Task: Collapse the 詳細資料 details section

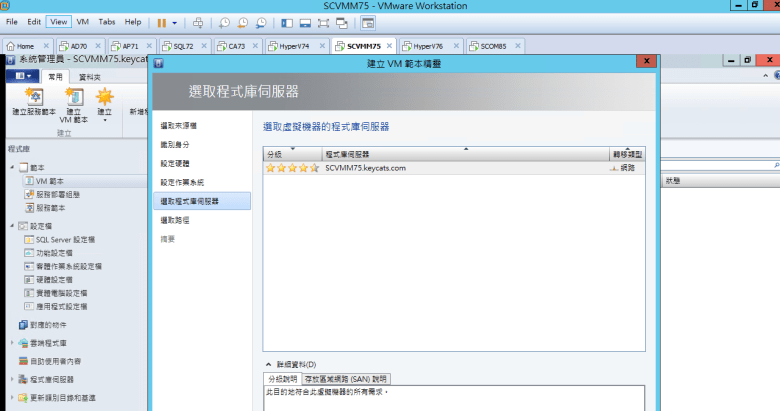Action: click(267, 364)
